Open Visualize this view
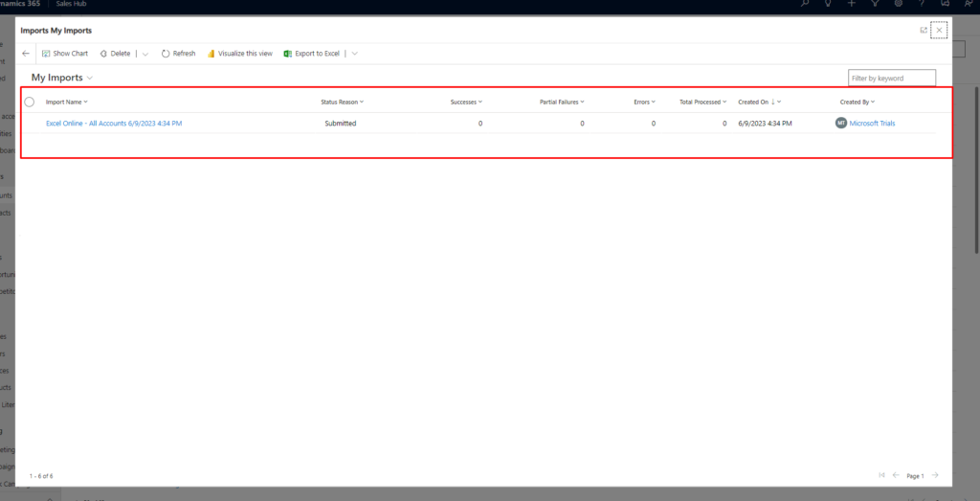 tap(239, 54)
